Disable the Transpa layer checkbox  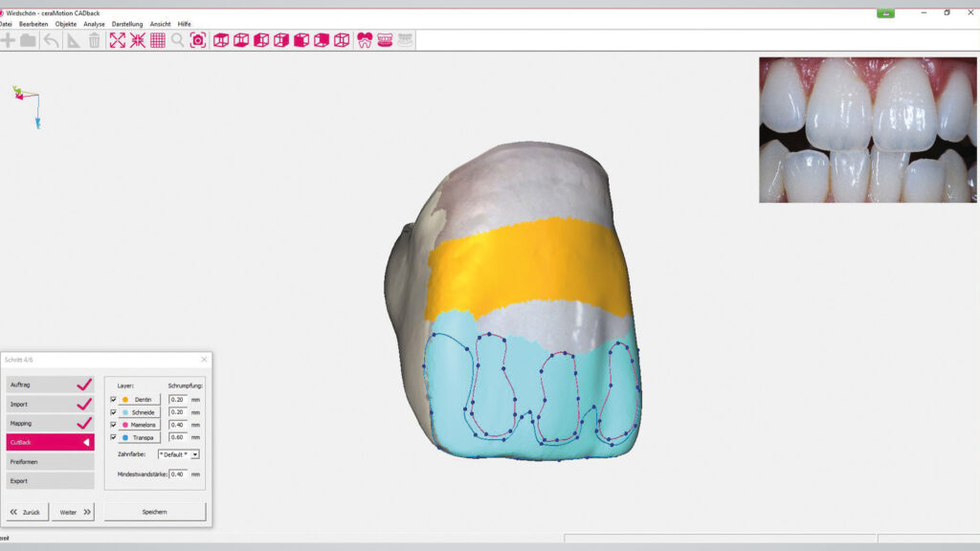[113, 437]
